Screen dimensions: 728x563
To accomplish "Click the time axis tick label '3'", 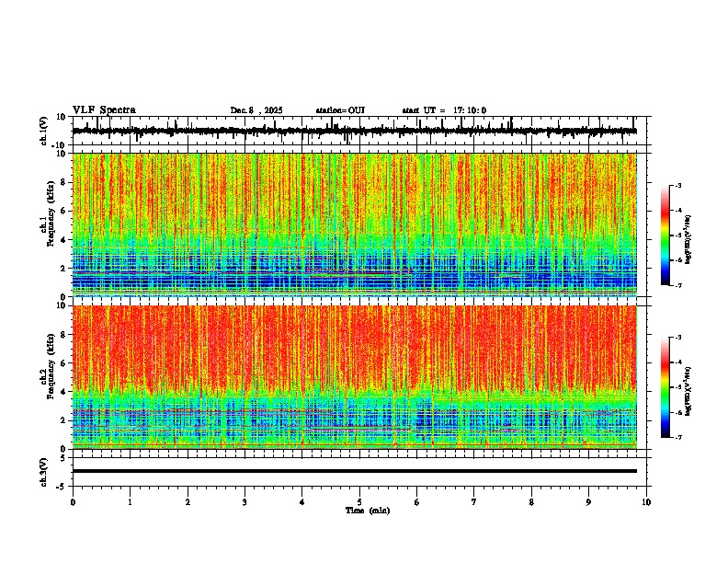I will pyautogui.click(x=245, y=502).
